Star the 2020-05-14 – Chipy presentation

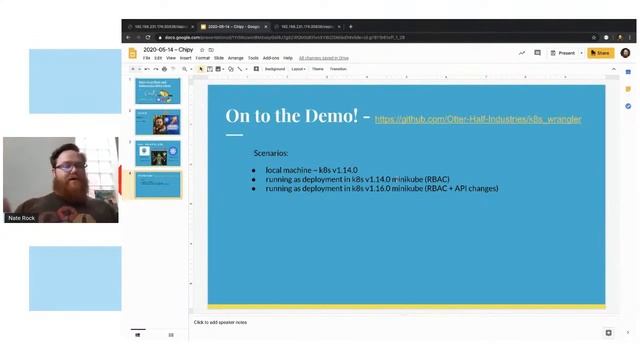coord(202,50)
